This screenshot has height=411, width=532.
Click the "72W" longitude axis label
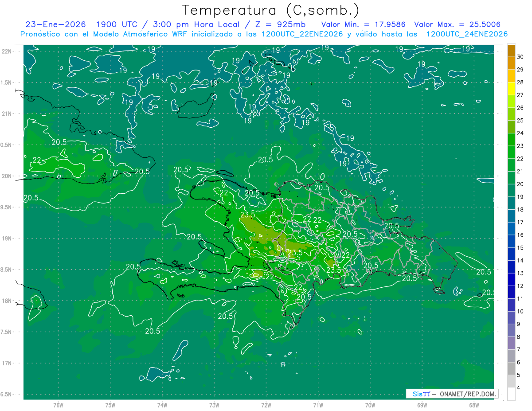[266, 405]
